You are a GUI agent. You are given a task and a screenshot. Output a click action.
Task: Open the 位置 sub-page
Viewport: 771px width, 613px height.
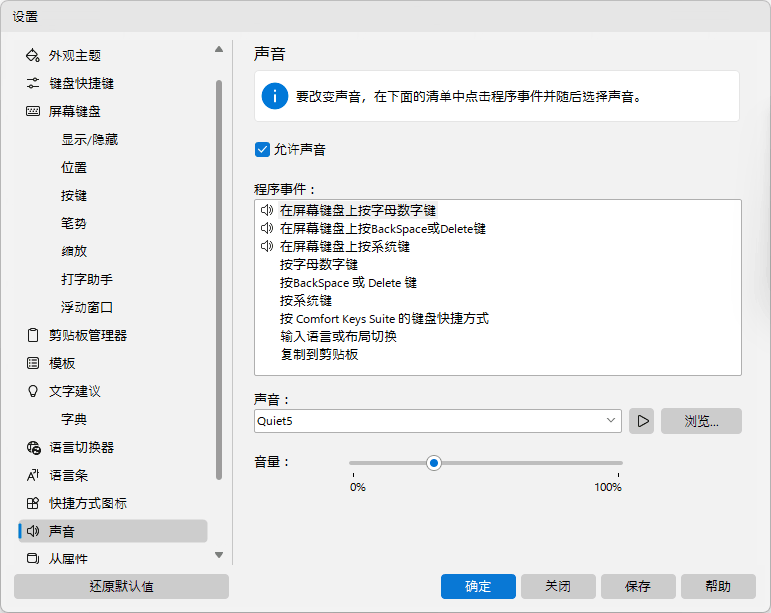[74, 168]
